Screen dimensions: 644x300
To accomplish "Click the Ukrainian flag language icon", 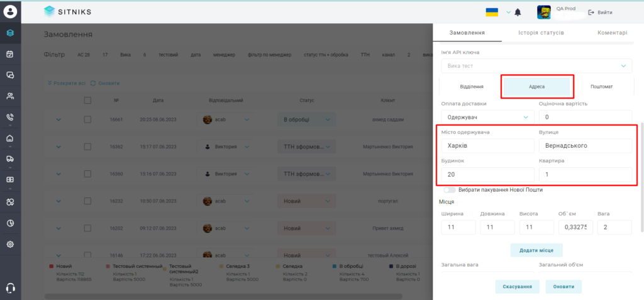I will pos(492,12).
